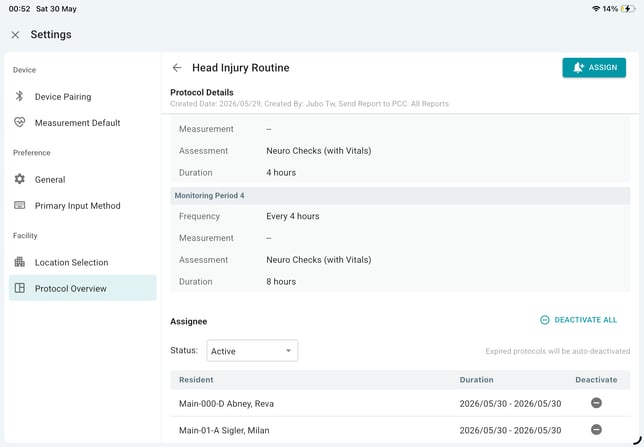
Task: Click the 00:52 clock in status bar
Action: (19, 9)
